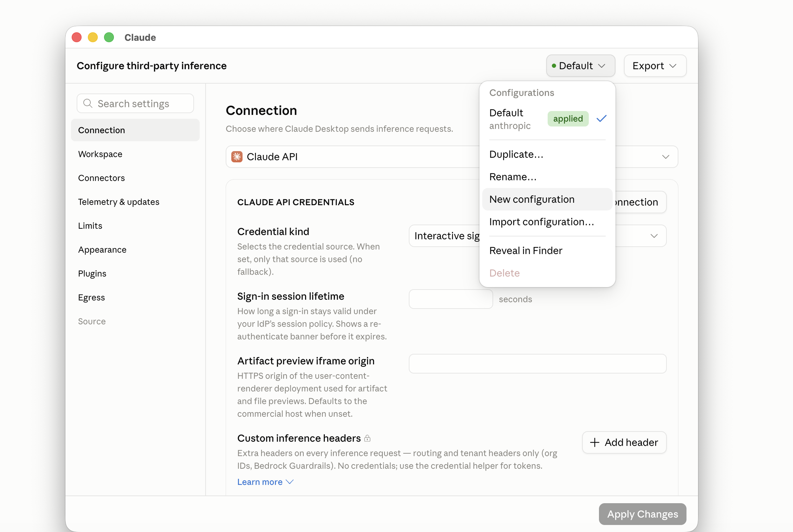
Task: Select the Default anthropic configuration entry
Action: coord(547,119)
